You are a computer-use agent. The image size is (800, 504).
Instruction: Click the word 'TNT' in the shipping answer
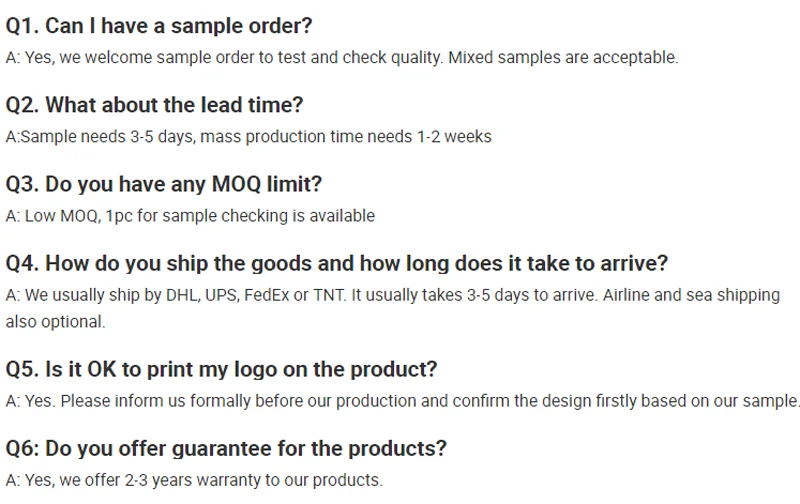click(329, 295)
